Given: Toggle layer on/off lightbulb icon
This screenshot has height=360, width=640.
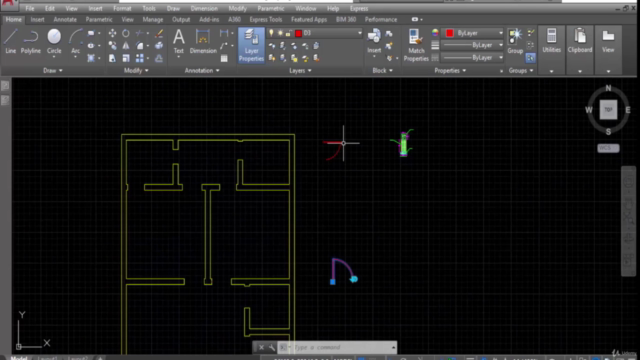Looking at the screenshot, I should click(x=271, y=33).
